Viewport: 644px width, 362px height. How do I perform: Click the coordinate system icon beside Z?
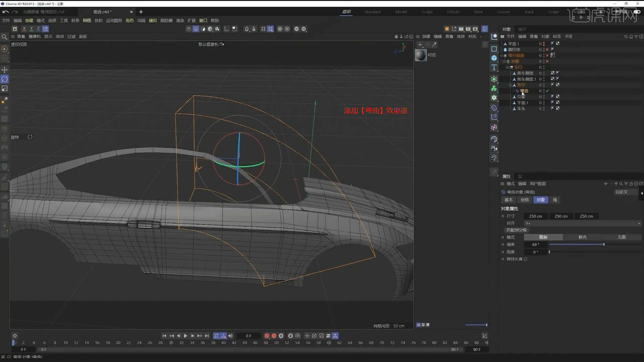coord(46,29)
